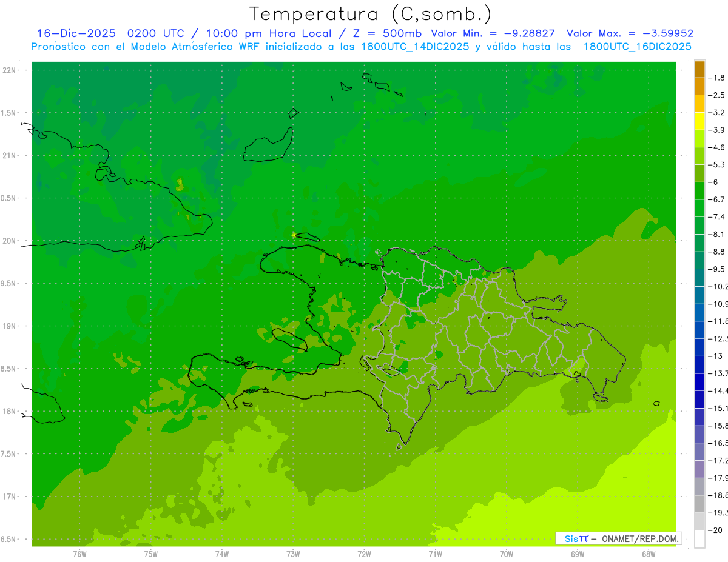Click the "-9.5" colorbar value
Viewport: 728px width, 562px height.
(717, 269)
